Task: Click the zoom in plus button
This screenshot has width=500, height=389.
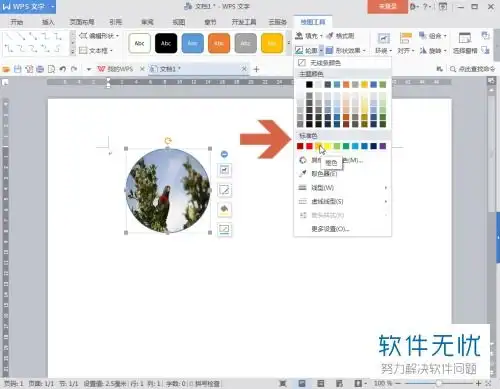Action: coord(478,384)
